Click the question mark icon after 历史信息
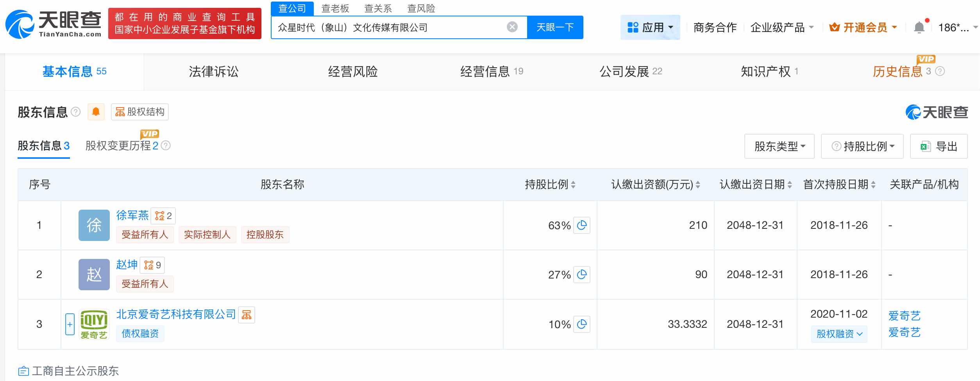Viewport: 980px width, 381px height. [939, 72]
